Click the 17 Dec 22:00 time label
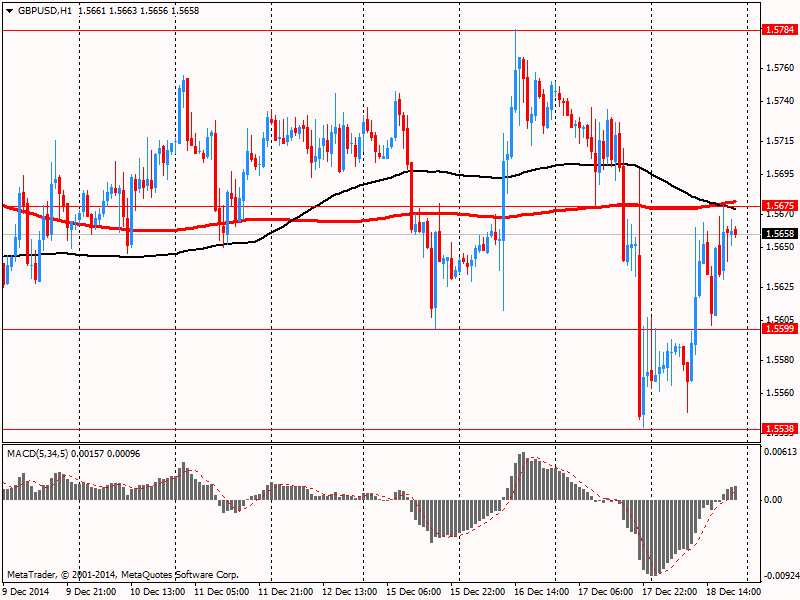The width and height of the screenshot is (800, 600). click(670, 591)
